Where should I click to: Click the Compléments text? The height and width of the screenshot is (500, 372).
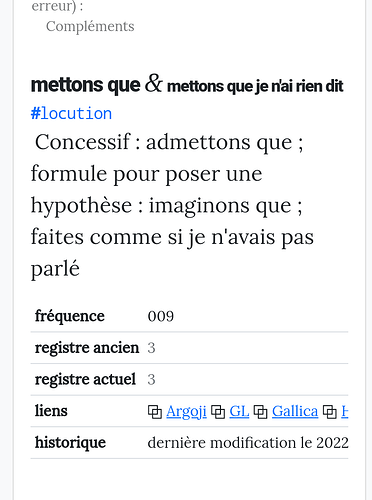(x=90, y=26)
